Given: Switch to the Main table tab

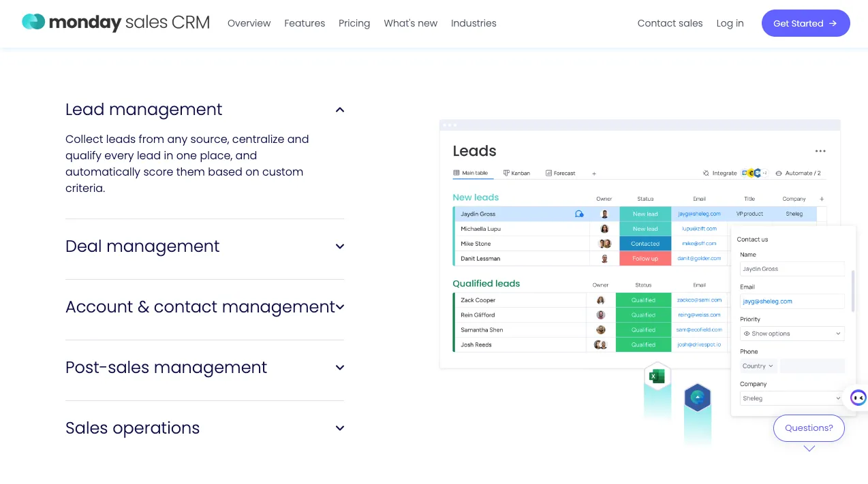Looking at the screenshot, I should 471,174.
